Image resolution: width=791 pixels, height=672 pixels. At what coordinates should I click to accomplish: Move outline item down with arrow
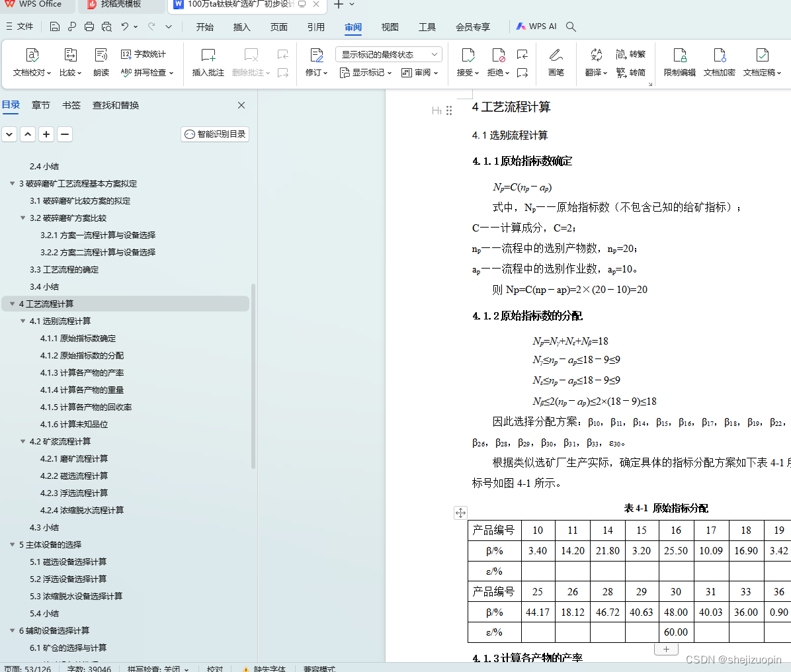coord(9,134)
